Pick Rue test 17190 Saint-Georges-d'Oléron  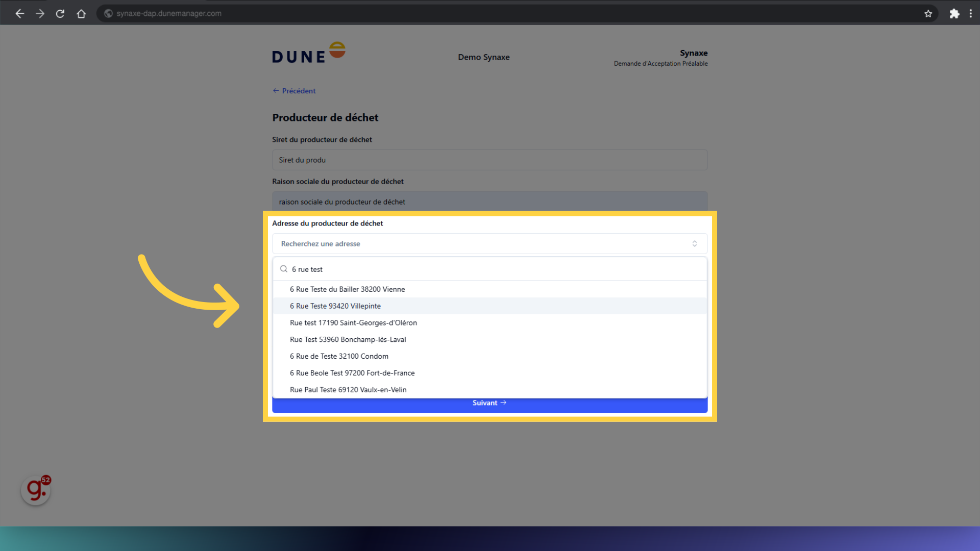[353, 323]
